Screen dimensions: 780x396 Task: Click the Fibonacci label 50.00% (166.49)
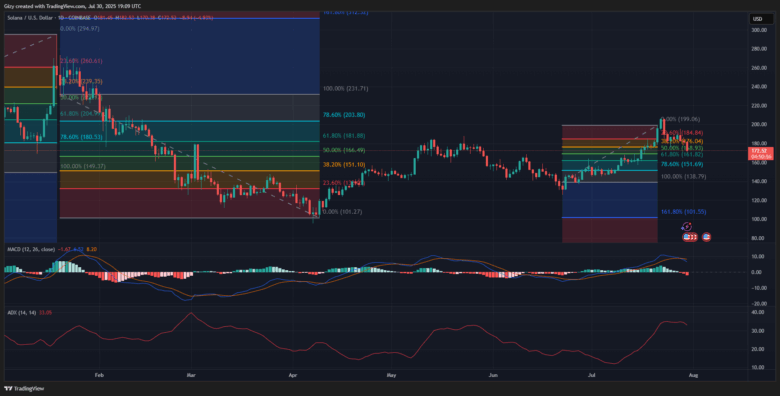click(x=344, y=150)
